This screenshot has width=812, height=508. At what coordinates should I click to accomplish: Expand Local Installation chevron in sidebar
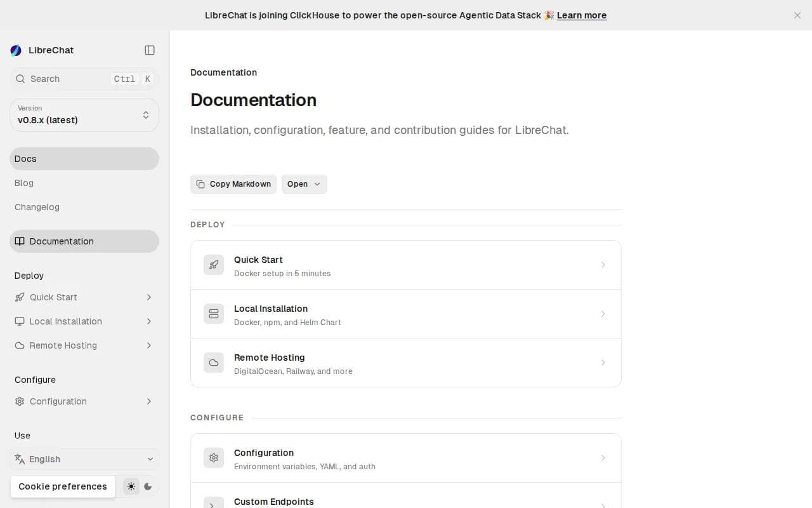click(149, 321)
